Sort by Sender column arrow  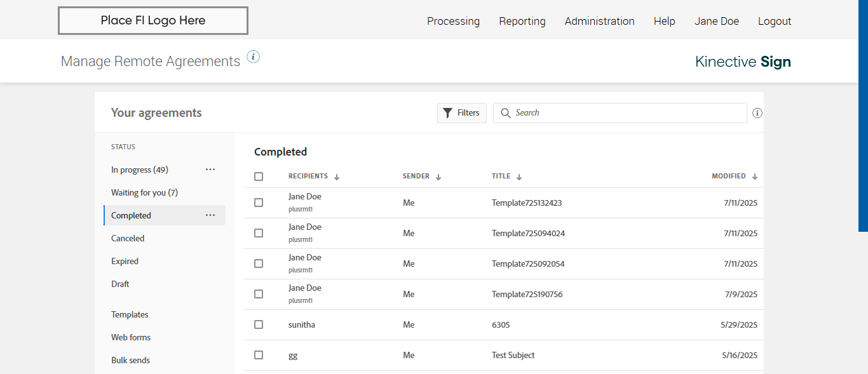[x=438, y=177]
